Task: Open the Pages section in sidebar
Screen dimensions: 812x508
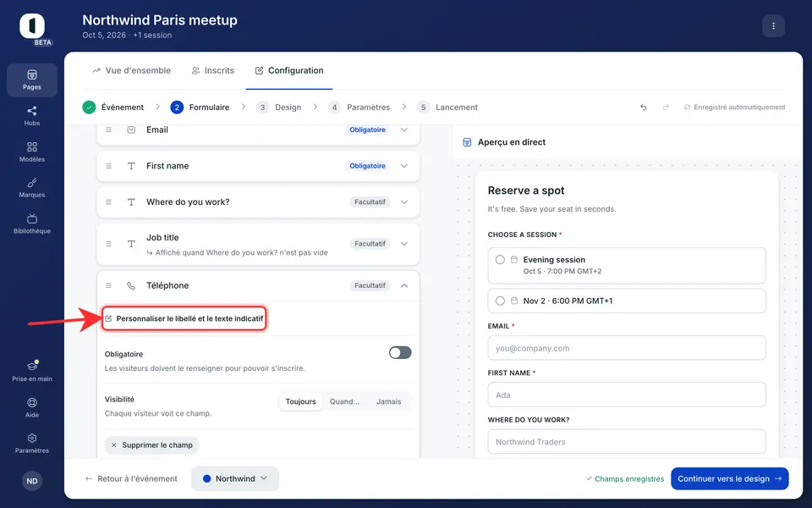Action: coord(31,80)
